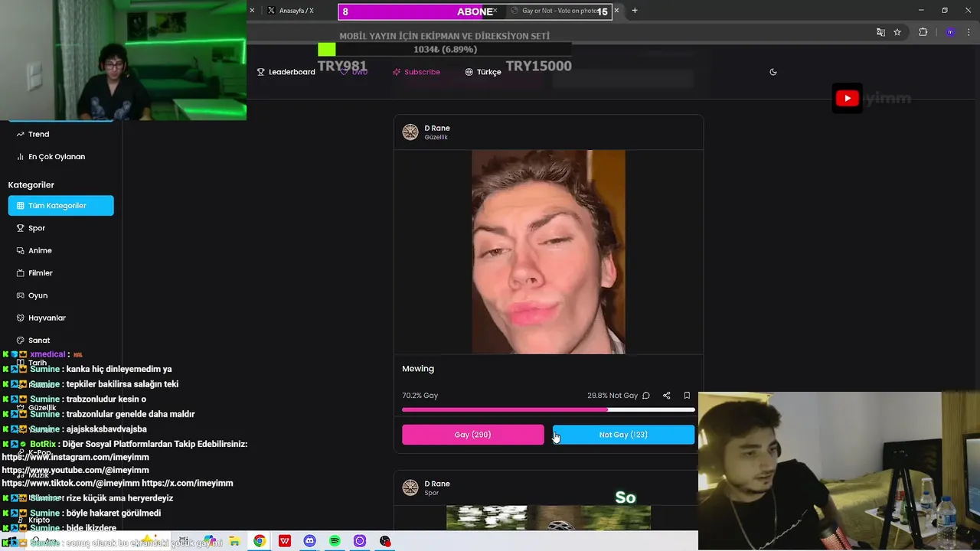Open the browser extensions icon
The width and height of the screenshot is (980, 551).
pos(923,32)
